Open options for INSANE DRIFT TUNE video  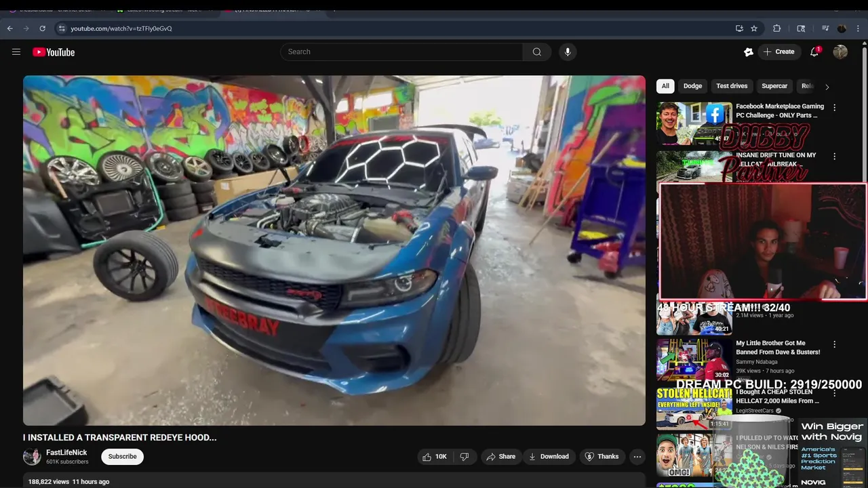click(835, 157)
